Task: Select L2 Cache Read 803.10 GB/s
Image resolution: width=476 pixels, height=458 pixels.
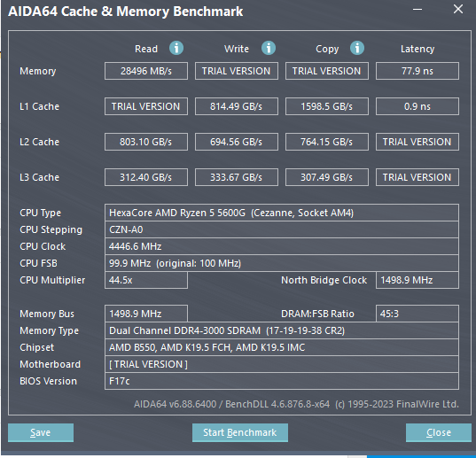Action: pyautogui.click(x=146, y=142)
